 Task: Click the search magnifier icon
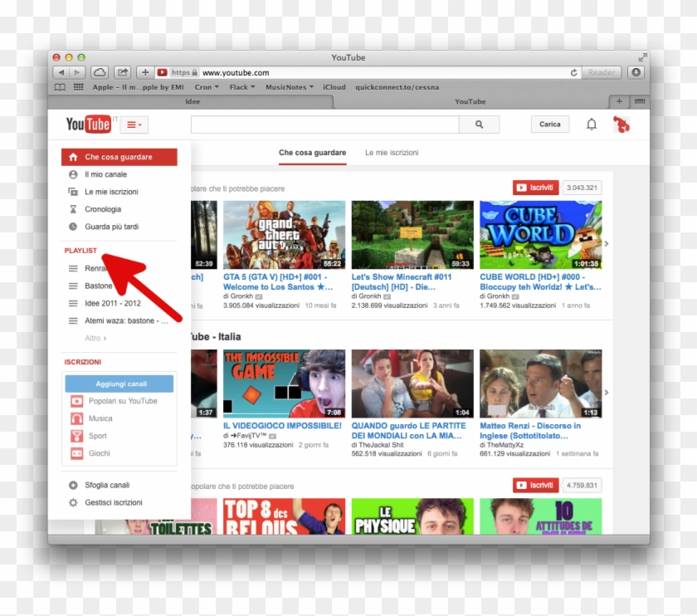tap(479, 124)
